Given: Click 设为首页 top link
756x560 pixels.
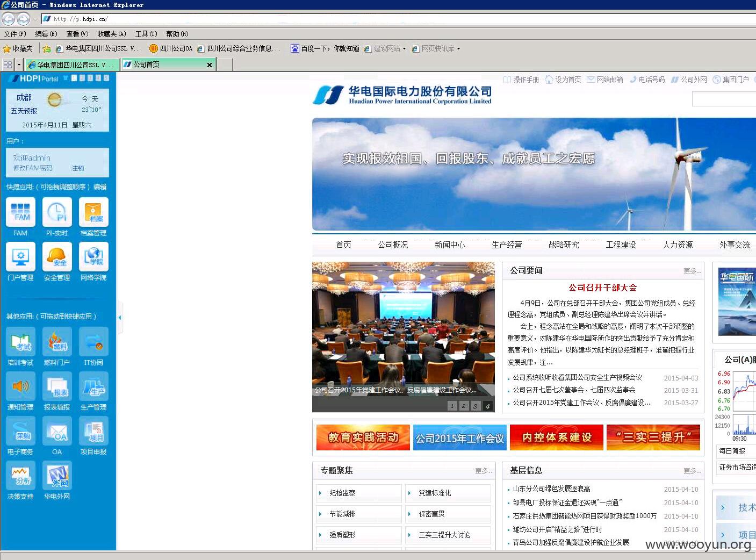Looking at the screenshot, I should tap(563, 80).
